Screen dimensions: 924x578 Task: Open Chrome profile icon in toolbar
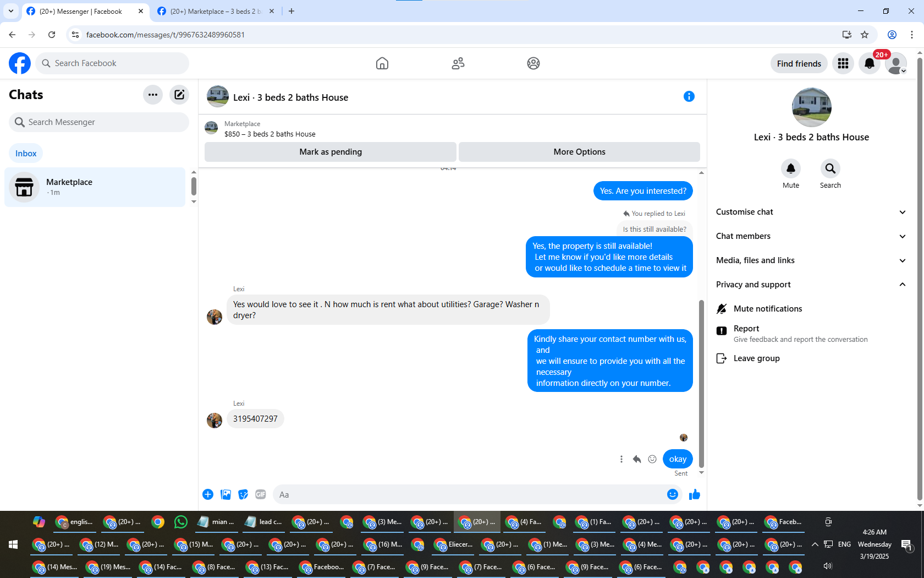tap(892, 35)
